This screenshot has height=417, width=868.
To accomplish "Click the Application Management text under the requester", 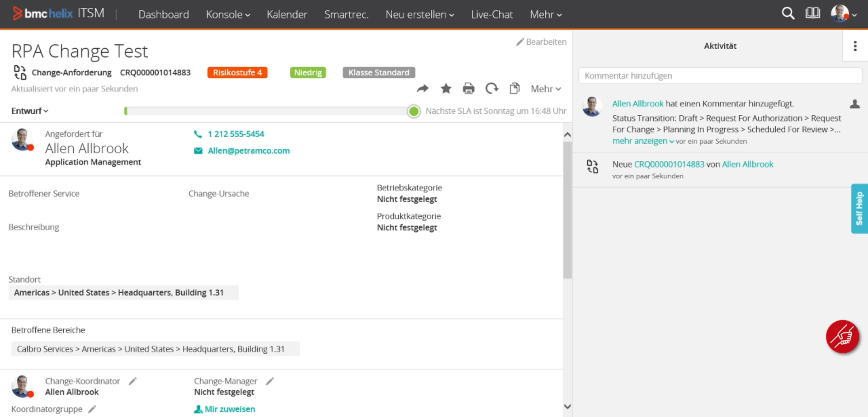I will (93, 162).
